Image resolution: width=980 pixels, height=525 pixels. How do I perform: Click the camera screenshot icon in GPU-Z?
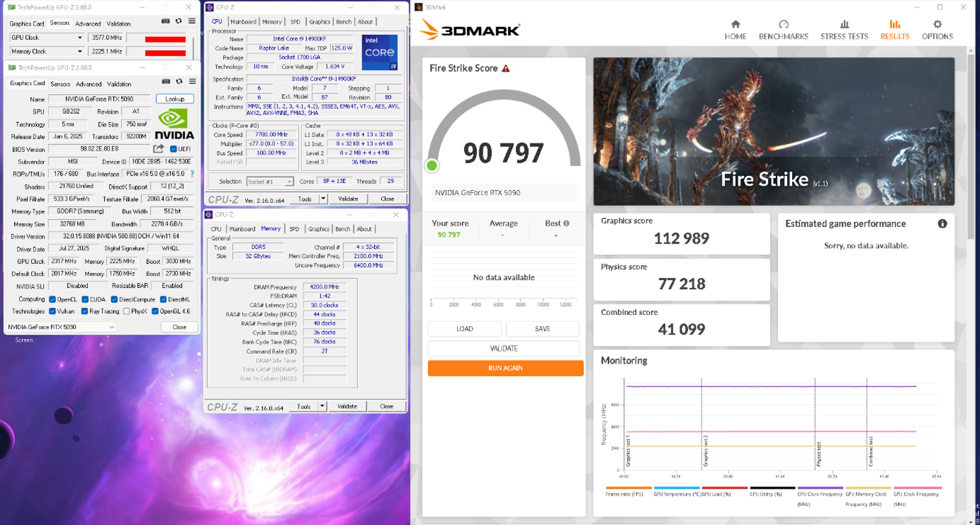pos(166,81)
